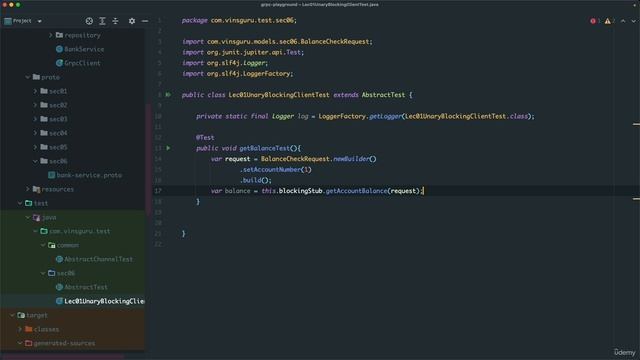Run getBalanceTest via gutter run icon
This screenshot has width=640, height=360.
pos(168,148)
